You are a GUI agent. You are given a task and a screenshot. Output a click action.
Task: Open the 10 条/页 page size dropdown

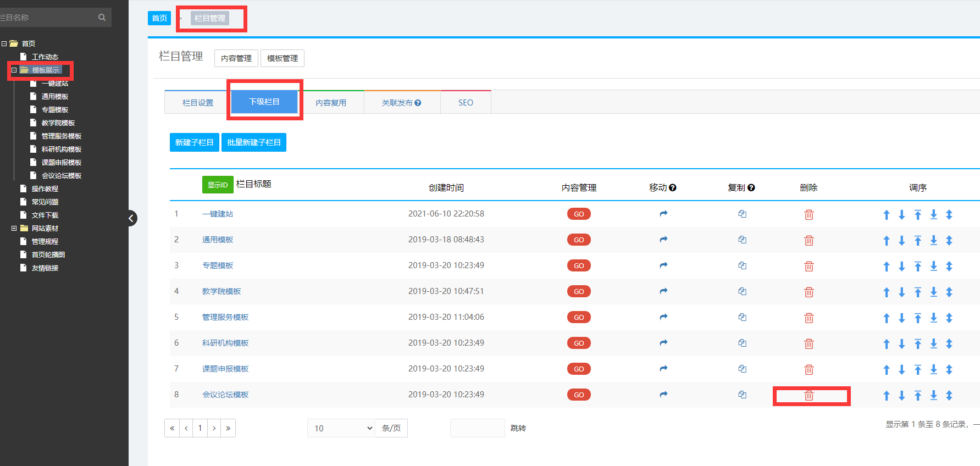click(x=341, y=428)
